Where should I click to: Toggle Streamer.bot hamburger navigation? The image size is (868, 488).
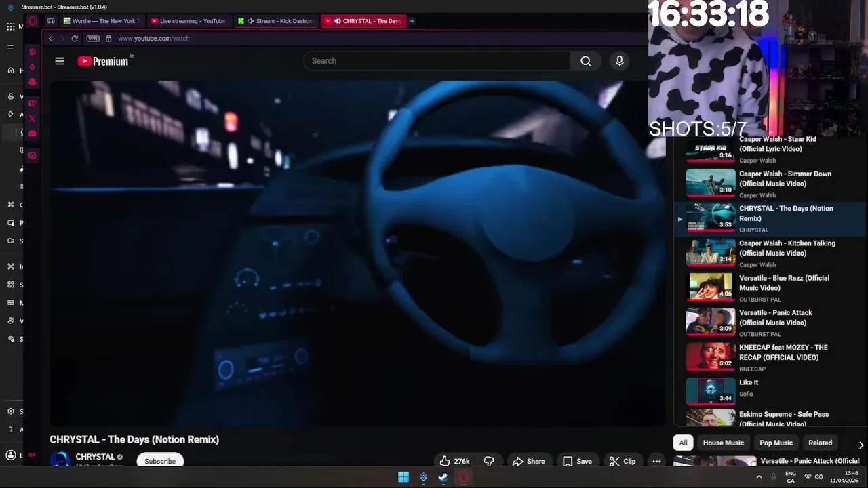pyautogui.click(x=10, y=47)
